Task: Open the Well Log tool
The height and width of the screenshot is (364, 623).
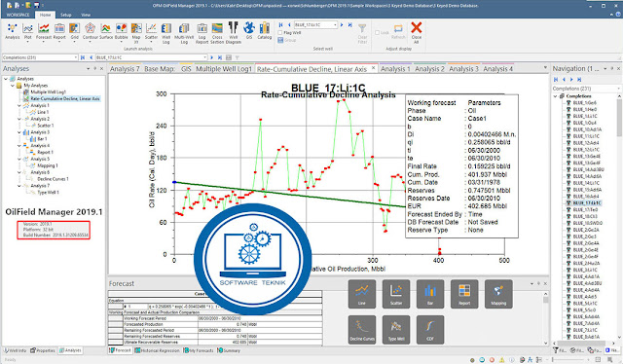Action: [x=166, y=32]
